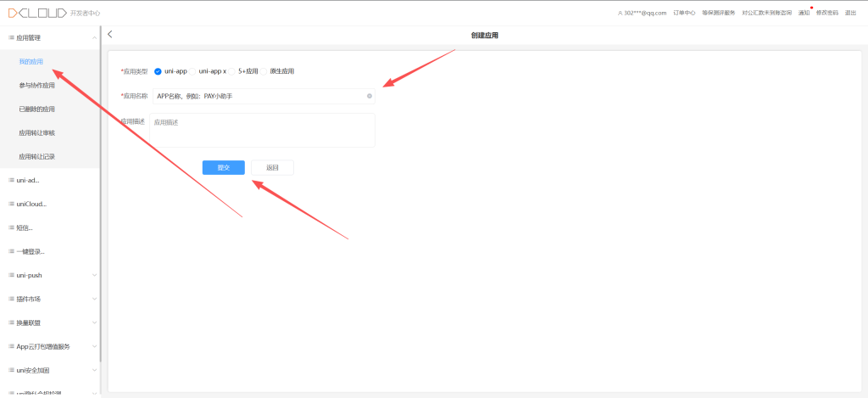Choose the 5+应用 application type

pyautogui.click(x=231, y=71)
